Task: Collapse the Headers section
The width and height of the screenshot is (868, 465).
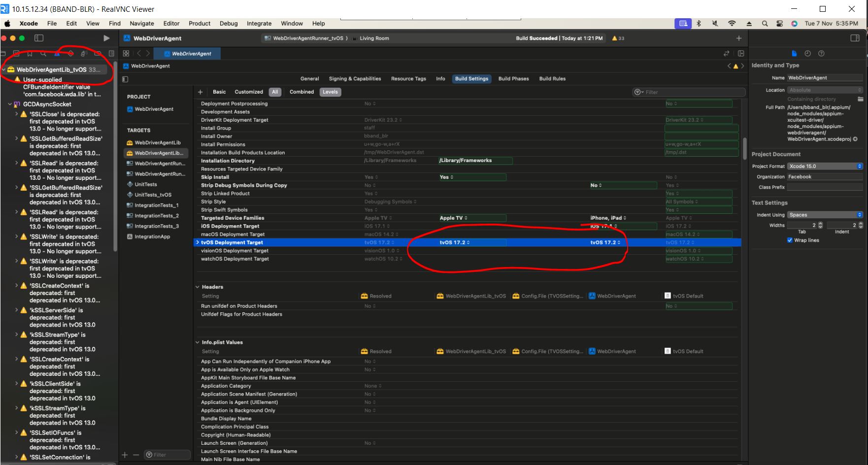Action: coord(198,287)
